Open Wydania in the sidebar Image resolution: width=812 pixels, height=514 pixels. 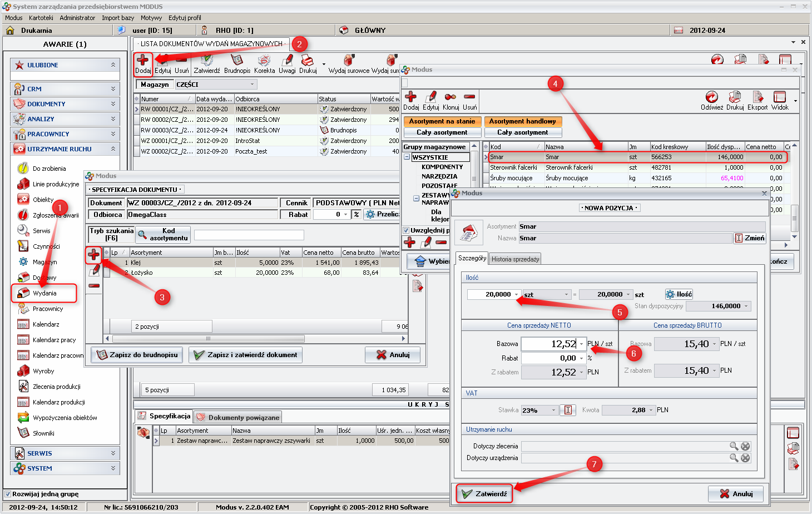44,293
